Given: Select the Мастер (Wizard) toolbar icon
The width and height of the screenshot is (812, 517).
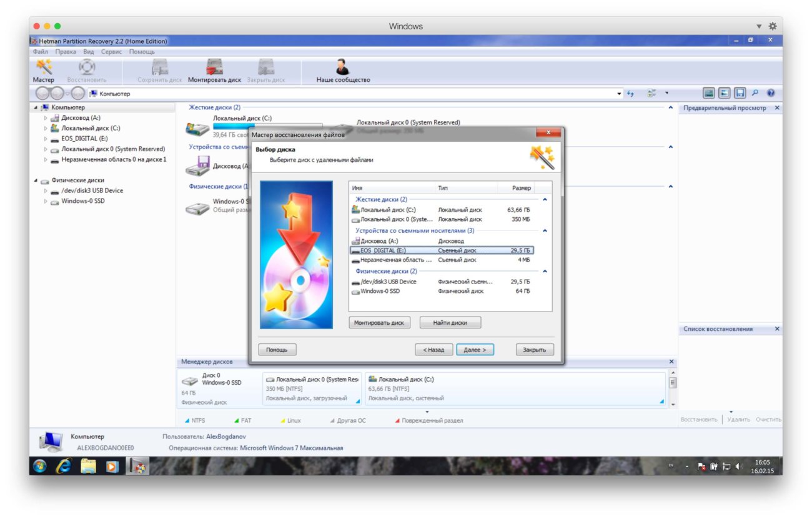Looking at the screenshot, I should click(44, 69).
